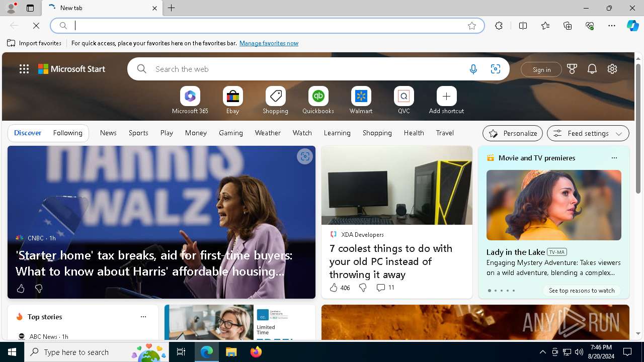
Task: Open the tab actions menu icon
Action: pos(30,8)
